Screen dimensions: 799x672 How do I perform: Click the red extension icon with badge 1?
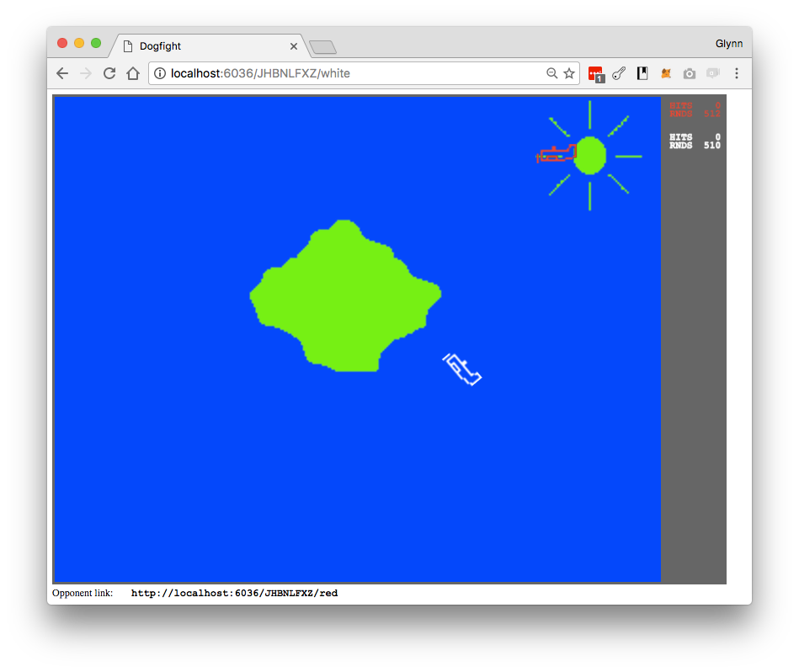595,73
